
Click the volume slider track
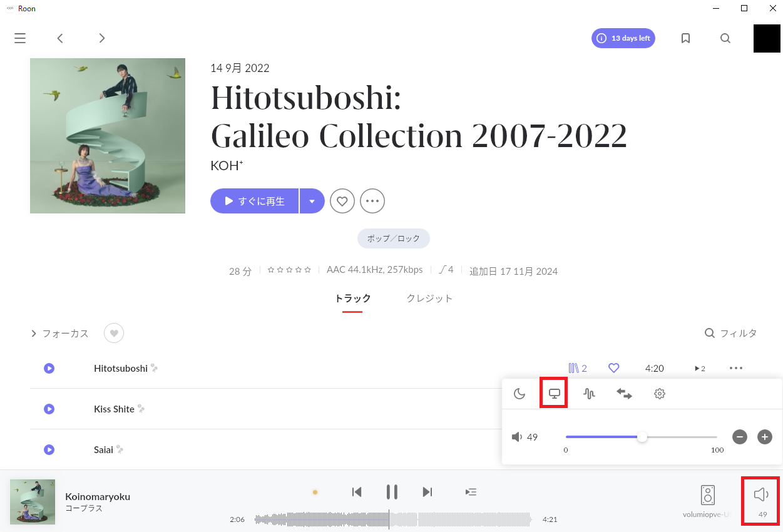[642, 437]
